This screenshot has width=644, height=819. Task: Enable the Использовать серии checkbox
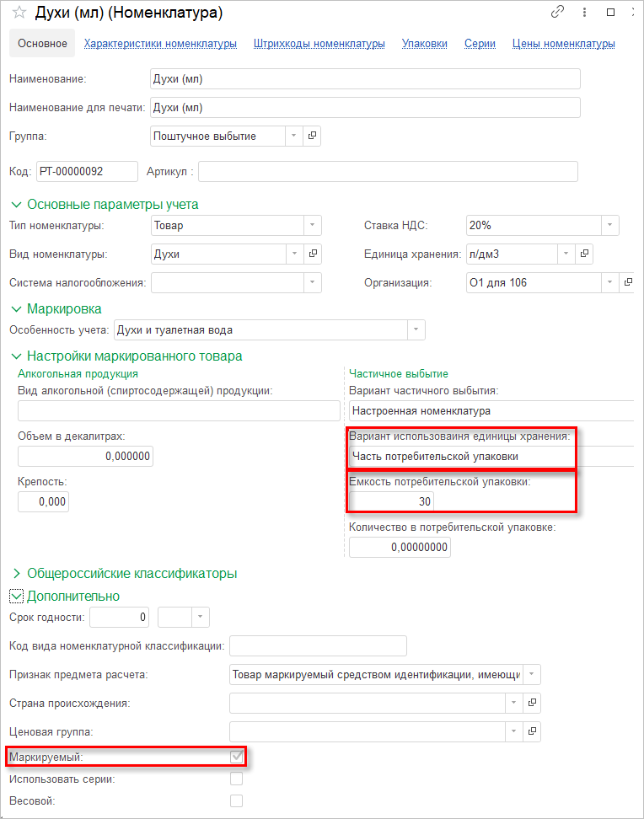click(x=237, y=779)
